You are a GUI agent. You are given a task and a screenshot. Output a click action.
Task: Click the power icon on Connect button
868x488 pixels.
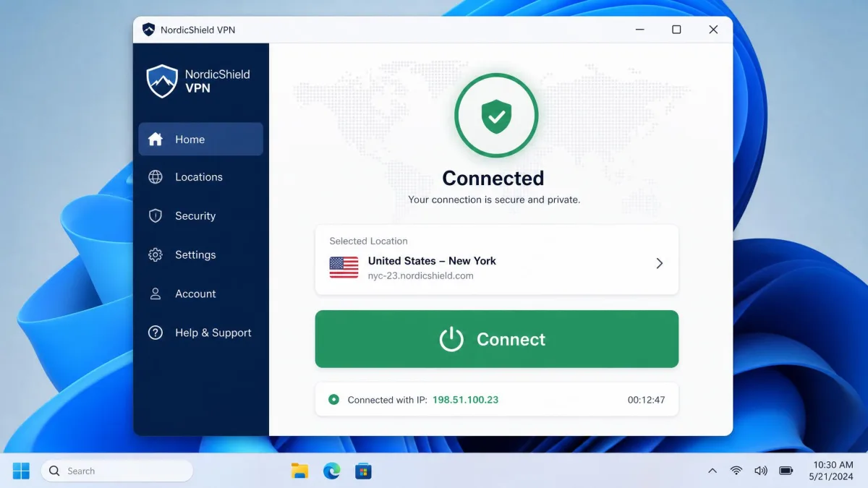(x=451, y=340)
